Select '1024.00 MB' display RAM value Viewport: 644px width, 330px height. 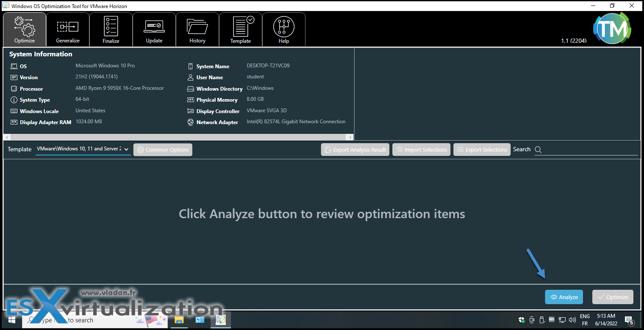pyautogui.click(x=89, y=122)
